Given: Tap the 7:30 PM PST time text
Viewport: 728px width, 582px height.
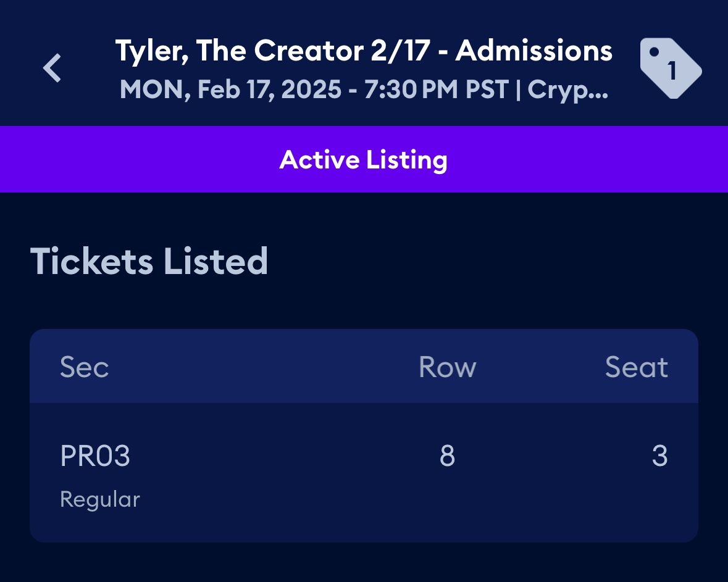Looking at the screenshot, I should coord(436,90).
